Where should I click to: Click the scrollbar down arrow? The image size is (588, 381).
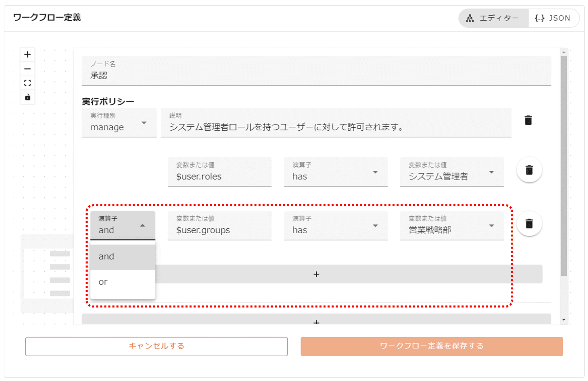[564, 319]
